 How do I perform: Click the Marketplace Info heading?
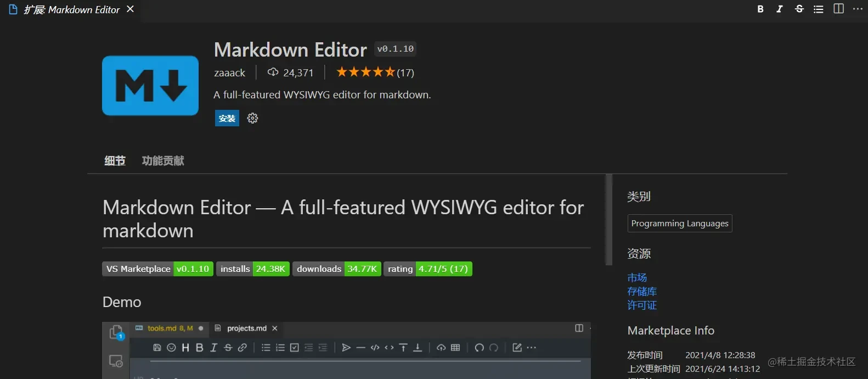tap(671, 331)
